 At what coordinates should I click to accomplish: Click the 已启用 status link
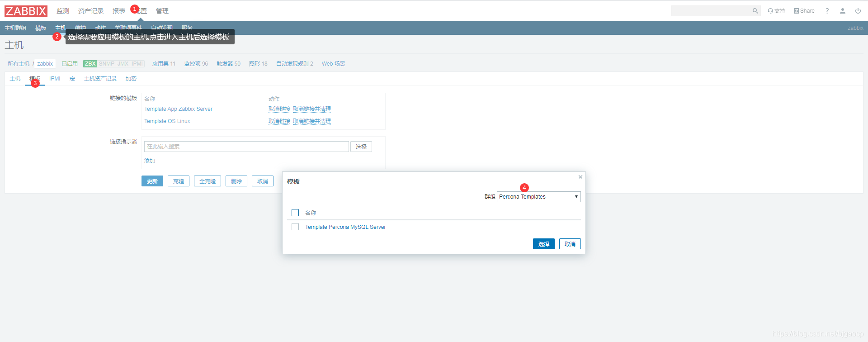coord(70,64)
